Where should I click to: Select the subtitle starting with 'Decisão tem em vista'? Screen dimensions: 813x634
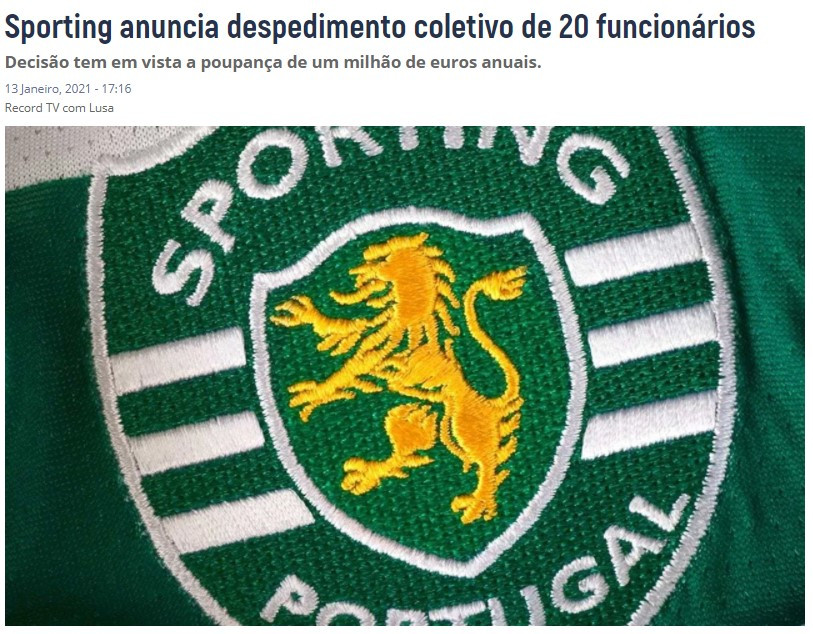tap(273, 63)
